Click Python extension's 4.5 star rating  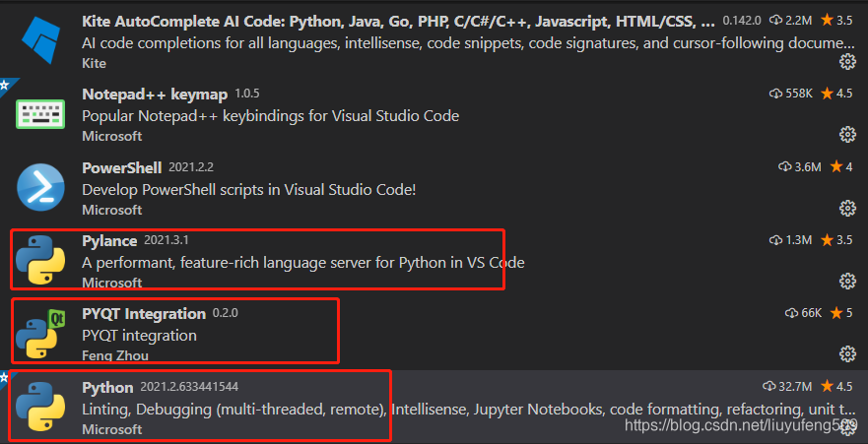836,386
